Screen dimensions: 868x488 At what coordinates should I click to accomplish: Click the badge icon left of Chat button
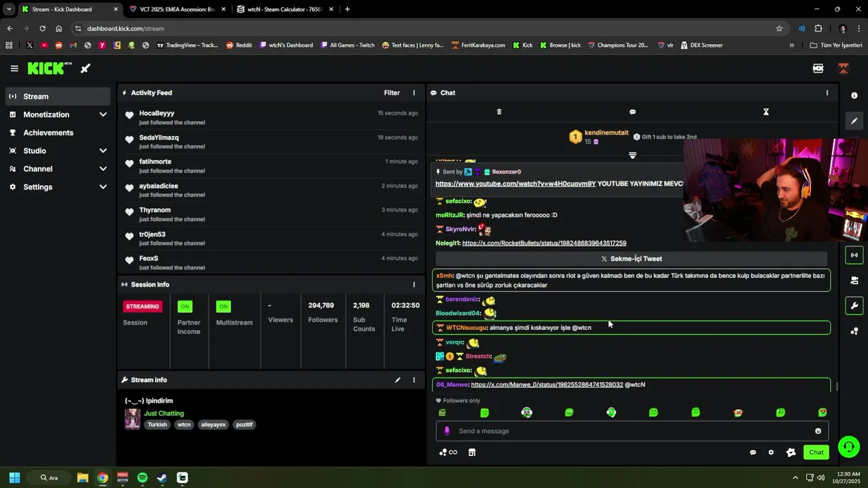click(x=791, y=452)
